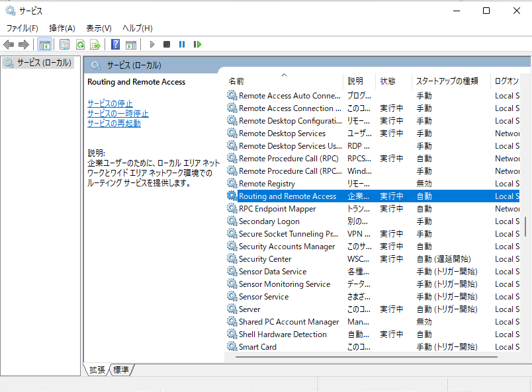Click the gear icon of Security Center
Viewport: 532px width, 392px height.
232,258
